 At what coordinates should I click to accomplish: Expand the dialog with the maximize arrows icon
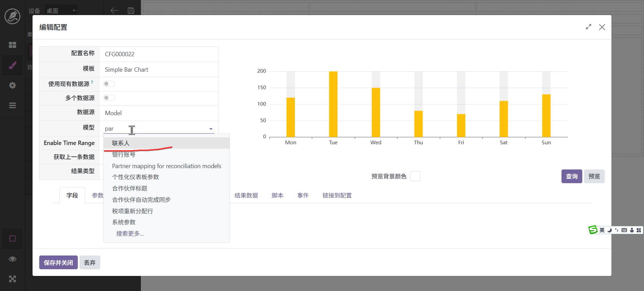point(588,27)
